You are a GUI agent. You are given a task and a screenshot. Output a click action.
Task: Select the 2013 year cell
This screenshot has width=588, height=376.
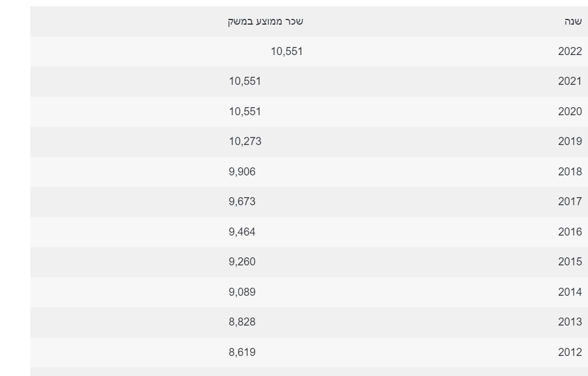coord(570,322)
